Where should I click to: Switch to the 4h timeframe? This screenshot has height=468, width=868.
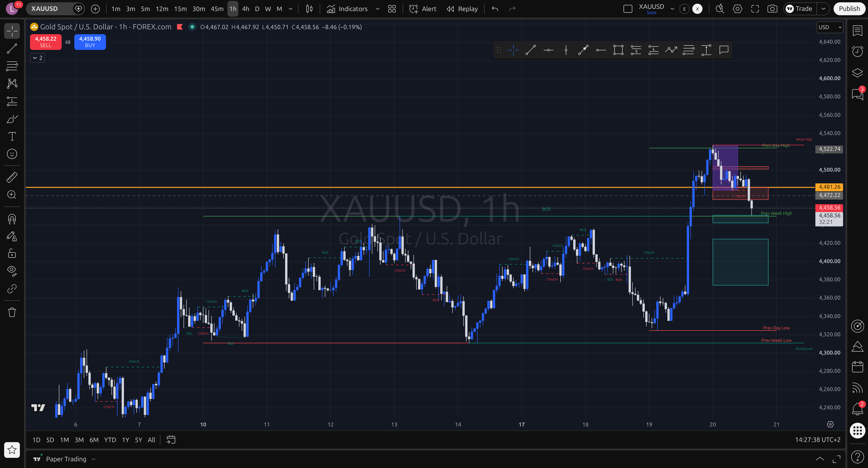point(246,9)
